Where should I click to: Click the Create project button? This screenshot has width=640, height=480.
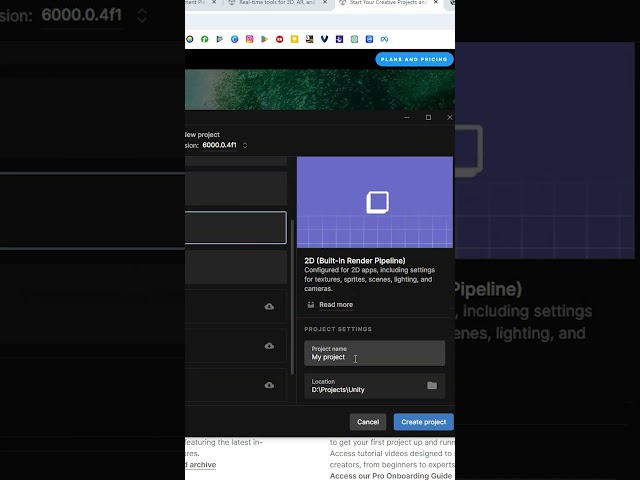(x=423, y=422)
